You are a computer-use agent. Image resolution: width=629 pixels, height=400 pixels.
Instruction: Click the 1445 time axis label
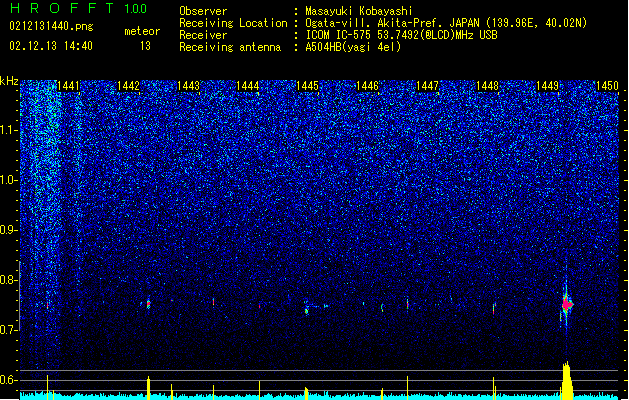point(307,86)
